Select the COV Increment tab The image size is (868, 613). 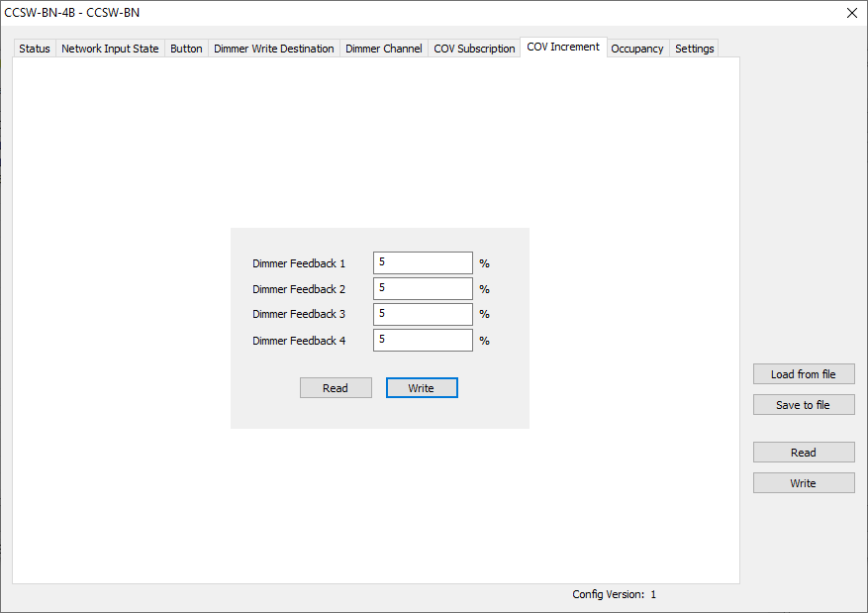click(x=563, y=48)
